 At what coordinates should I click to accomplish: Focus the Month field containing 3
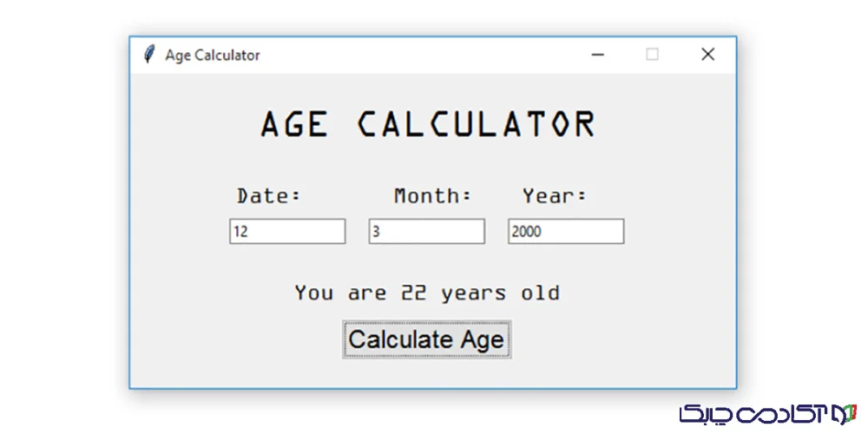tap(426, 232)
